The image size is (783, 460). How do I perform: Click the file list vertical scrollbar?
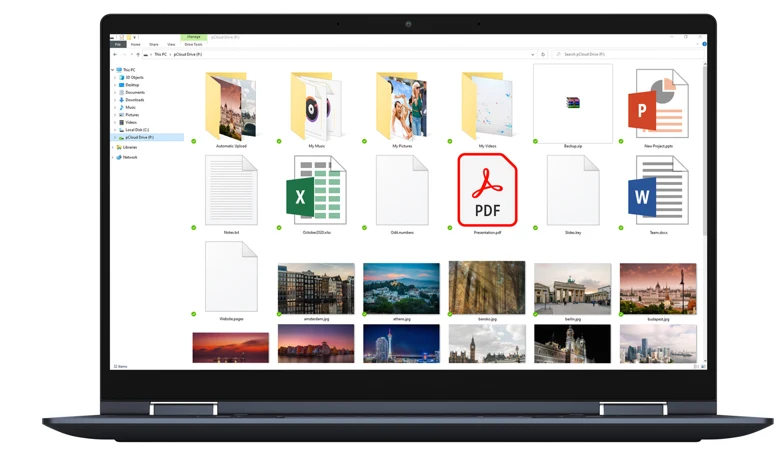click(x=705, y=150)
